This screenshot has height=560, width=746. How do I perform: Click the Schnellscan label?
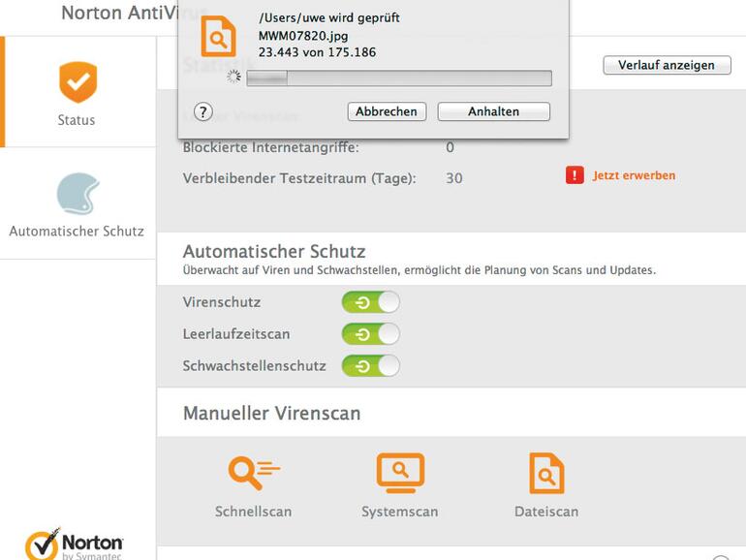click(x=254, y=512)
